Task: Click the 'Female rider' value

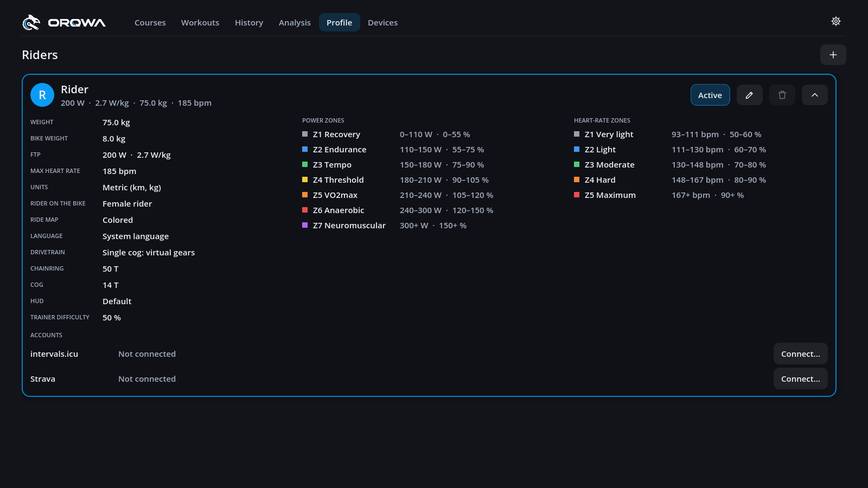Action: point(127,204)
